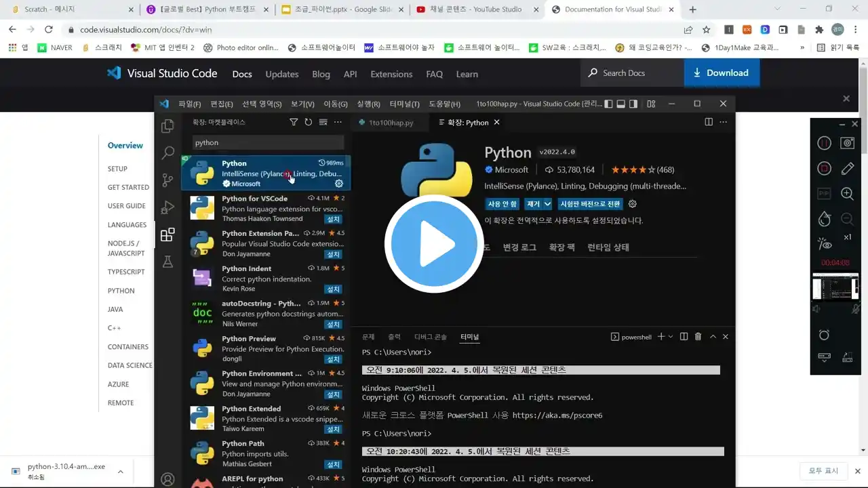Open Source Control view in activity bar
This screenshot has height=488, width=868.
point(167,180)
